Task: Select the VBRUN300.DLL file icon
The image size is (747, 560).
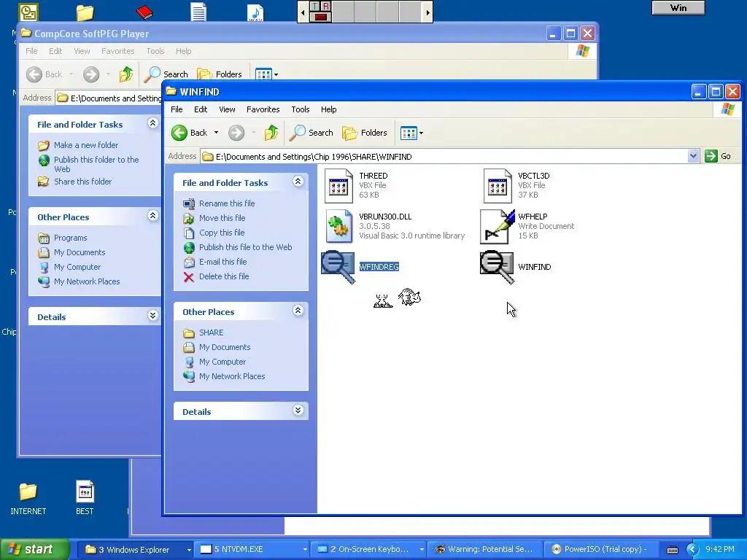Action: pyautogui.click(x=338, y=226)
